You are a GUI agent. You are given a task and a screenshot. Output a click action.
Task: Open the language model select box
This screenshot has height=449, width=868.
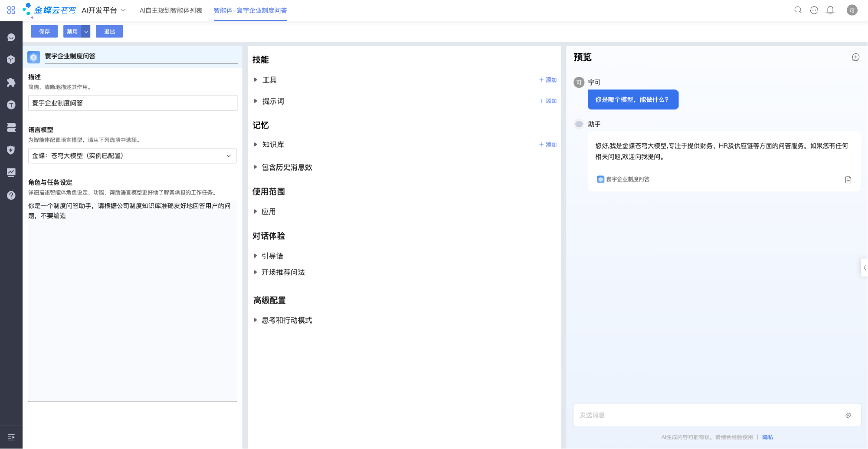132,156
